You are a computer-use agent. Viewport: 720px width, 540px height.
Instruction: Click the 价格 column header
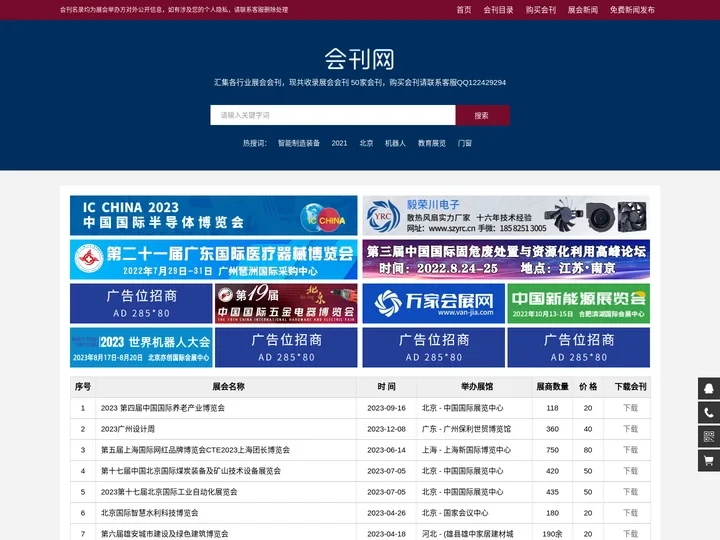click(x=588, y=387)
